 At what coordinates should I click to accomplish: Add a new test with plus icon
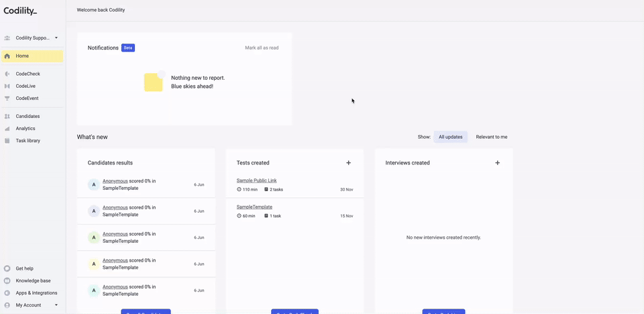(x=348, y=163)
